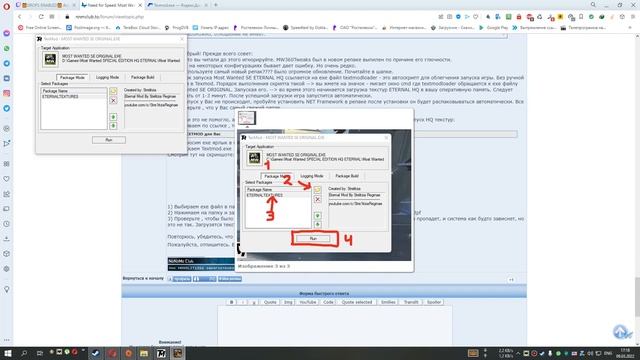Viewport: 640px width, 360px height.
Task: Open Twitter in the Opera sidebar
Action: tap(7, 108)
